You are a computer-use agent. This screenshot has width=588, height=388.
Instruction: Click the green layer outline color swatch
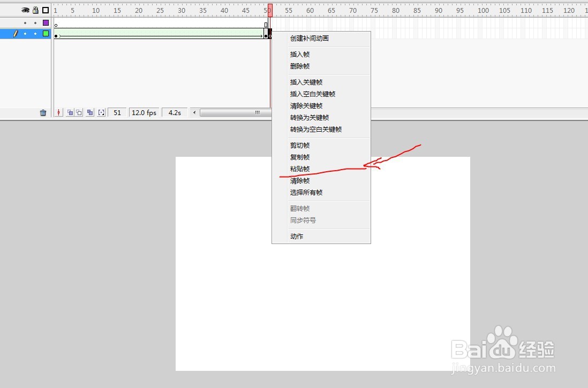tap(46, 34)
